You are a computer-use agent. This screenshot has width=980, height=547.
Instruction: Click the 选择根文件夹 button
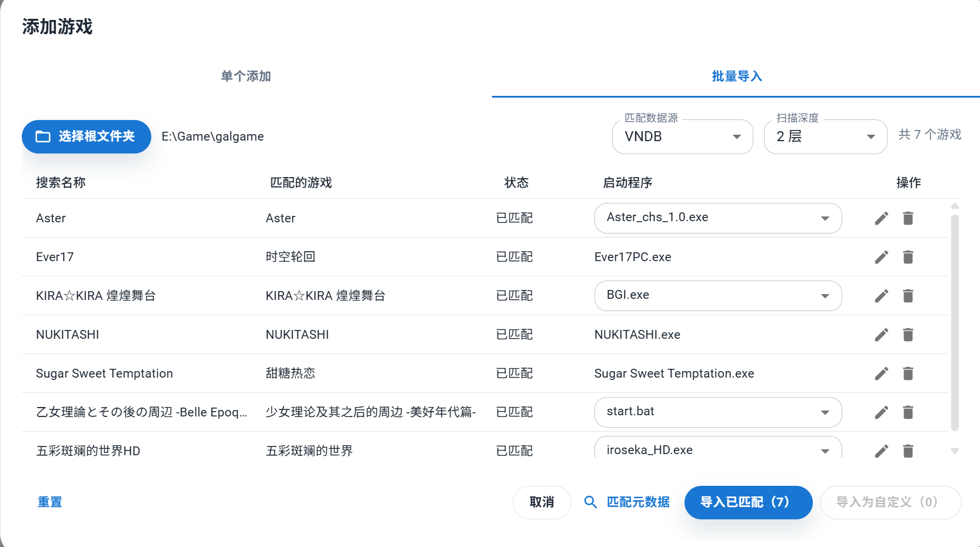click(87, 136)
